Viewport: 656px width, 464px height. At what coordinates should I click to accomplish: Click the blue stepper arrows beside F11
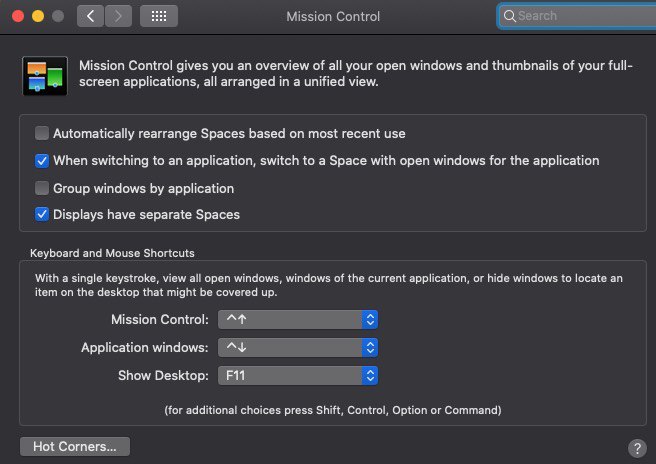point(370,376)
